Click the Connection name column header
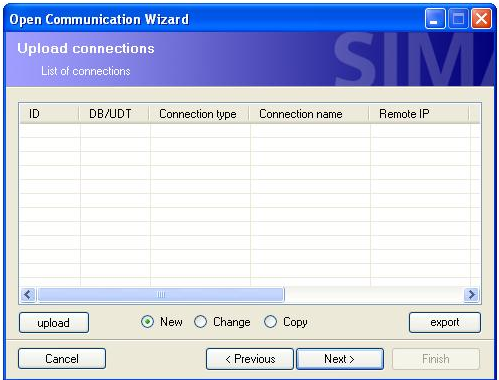Screen dimensions: 499x380 click(309, 114)
